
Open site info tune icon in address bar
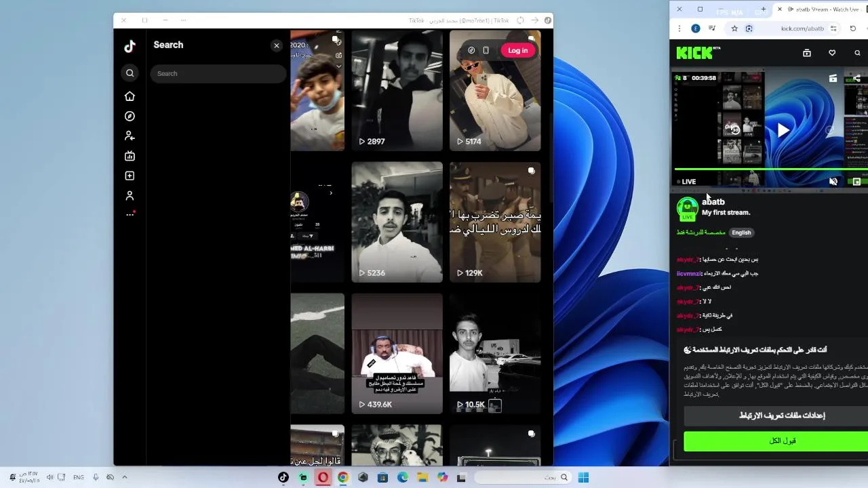pos(833,28)
